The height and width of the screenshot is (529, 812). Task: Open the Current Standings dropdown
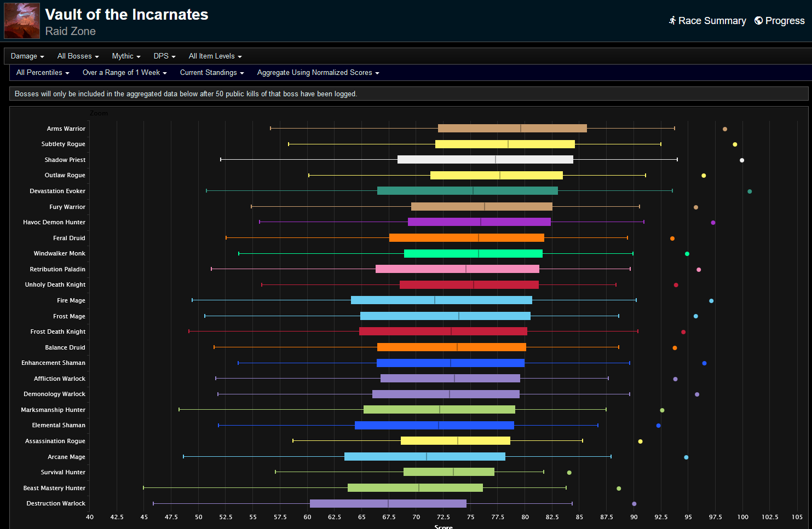(211, 73)
